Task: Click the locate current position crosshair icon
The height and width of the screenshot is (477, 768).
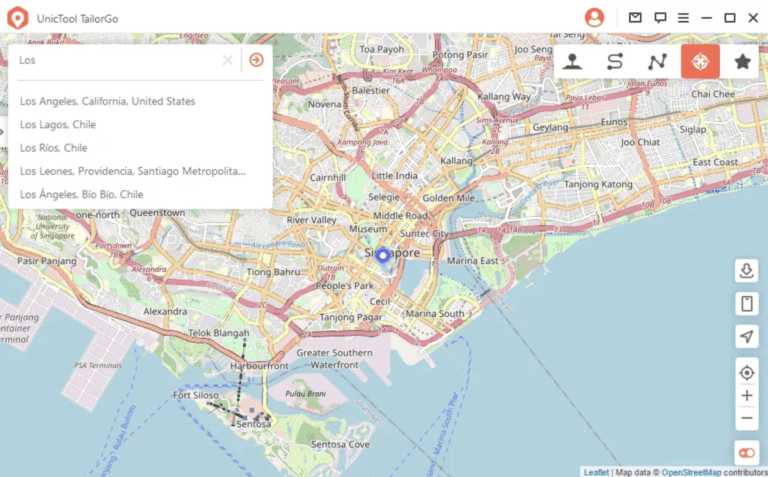Action: point(746,373)
